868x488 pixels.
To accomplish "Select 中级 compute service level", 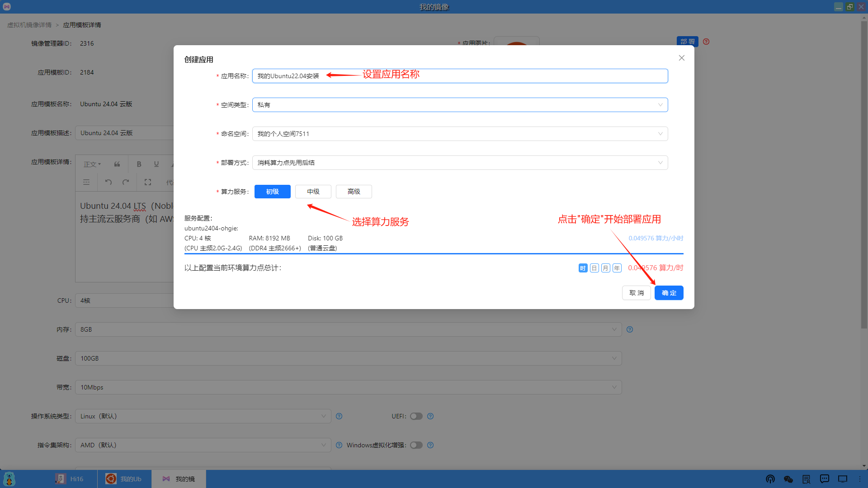I will [313, 192].
